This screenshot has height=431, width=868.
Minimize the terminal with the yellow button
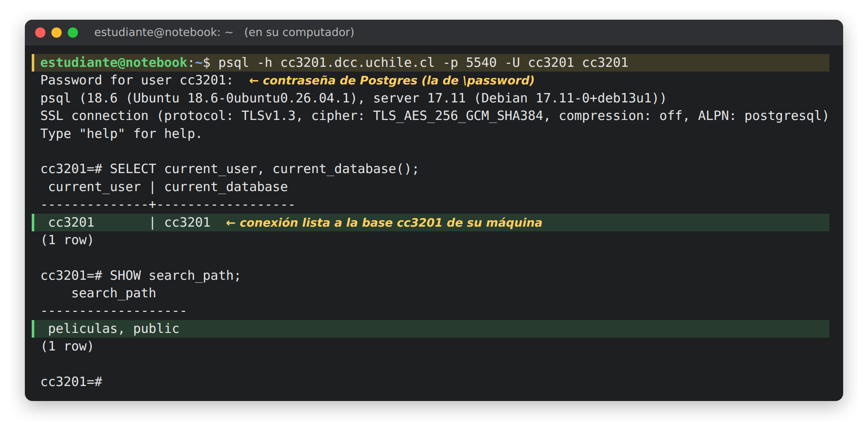point(57,33)
